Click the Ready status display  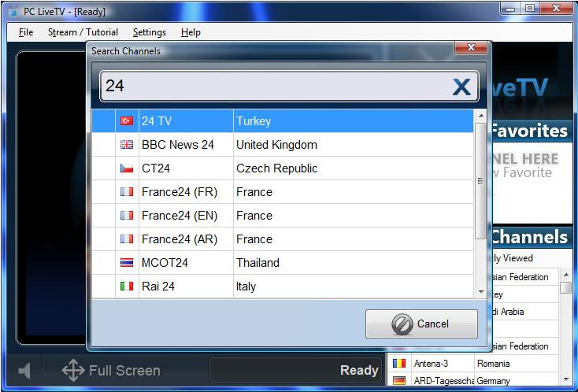(295, 370)
